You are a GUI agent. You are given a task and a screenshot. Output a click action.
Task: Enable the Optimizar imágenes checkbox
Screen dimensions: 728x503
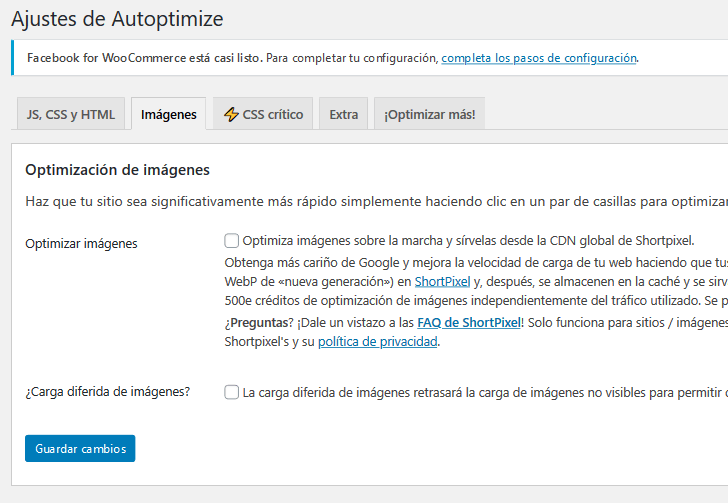(x=232, y=241)
